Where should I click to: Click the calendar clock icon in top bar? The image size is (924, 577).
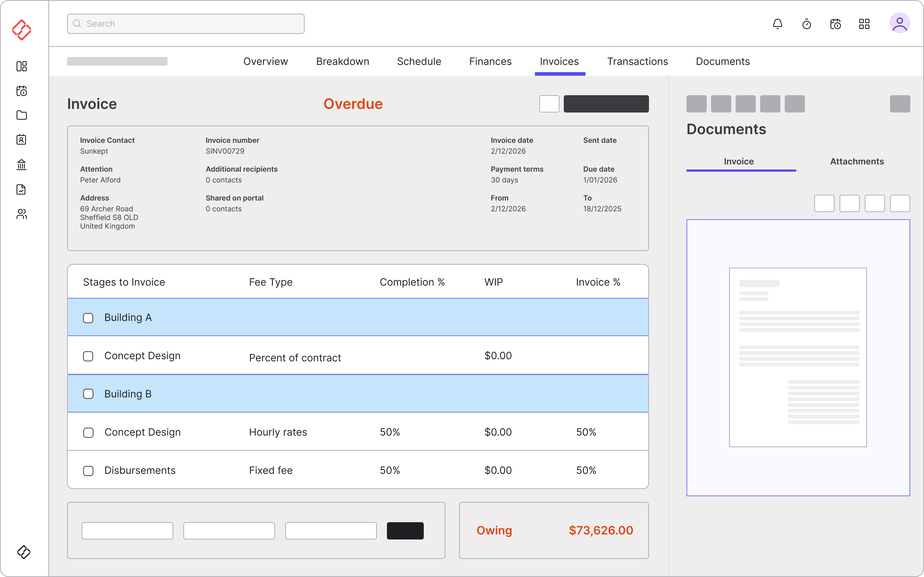coord(836,24)
